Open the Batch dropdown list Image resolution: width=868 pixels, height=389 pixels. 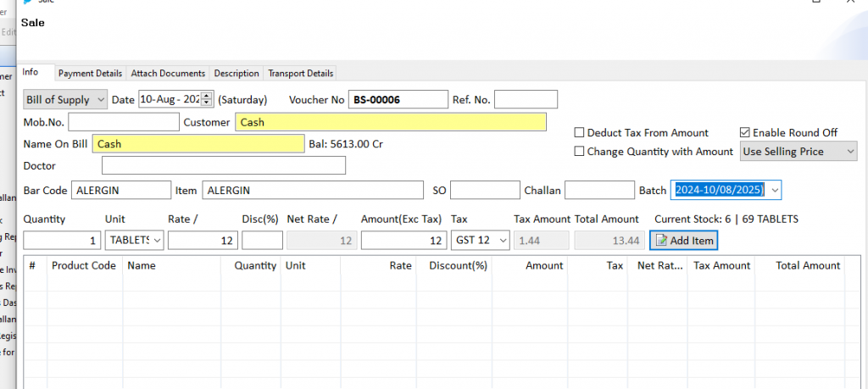[775, 191]
